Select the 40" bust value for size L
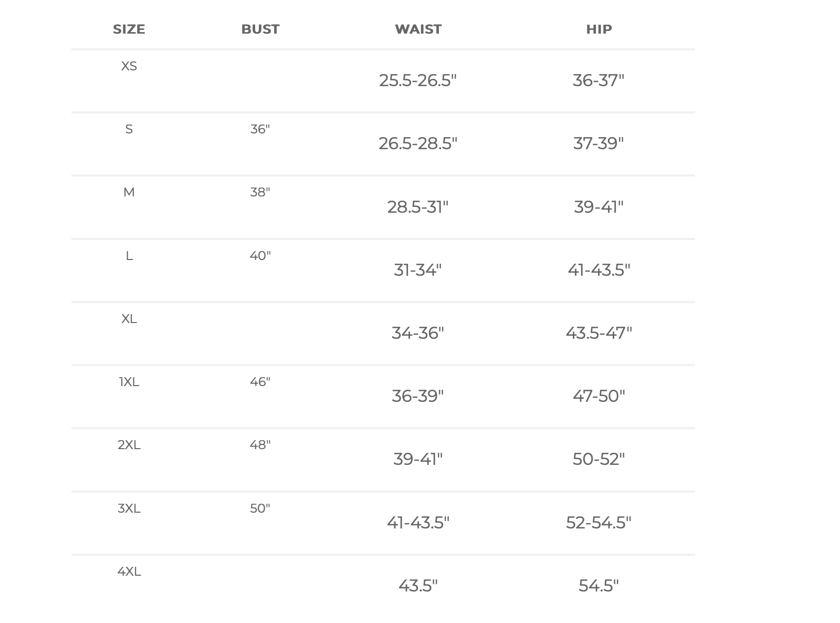Image resolution: width=840 pixels, height=623 pixels. pos(260,256)
